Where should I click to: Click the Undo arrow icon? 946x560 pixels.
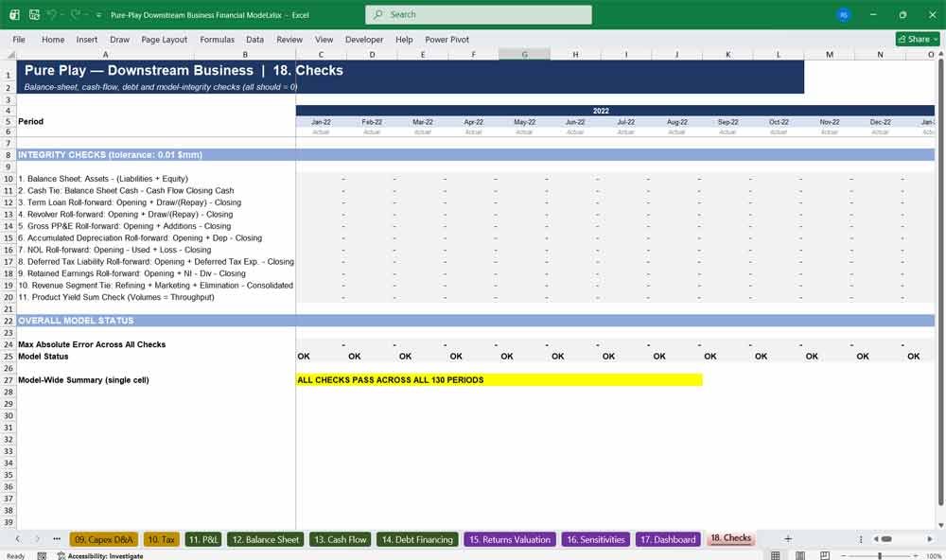coord(52,14)
